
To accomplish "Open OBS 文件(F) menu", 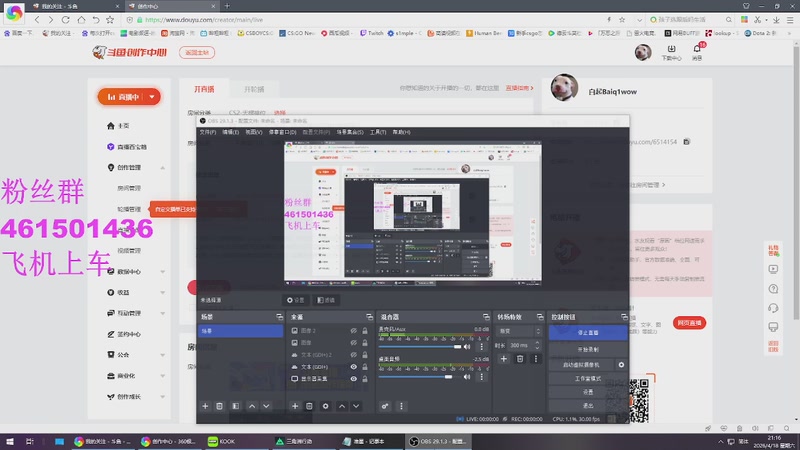I will (x=208, y=132).
